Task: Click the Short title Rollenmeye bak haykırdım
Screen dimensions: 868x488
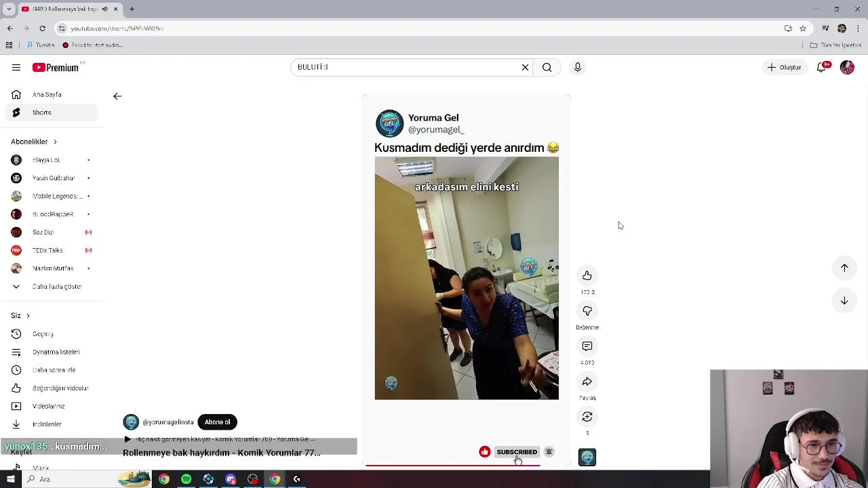Action: pyautogui.click(x=221, y=453)
